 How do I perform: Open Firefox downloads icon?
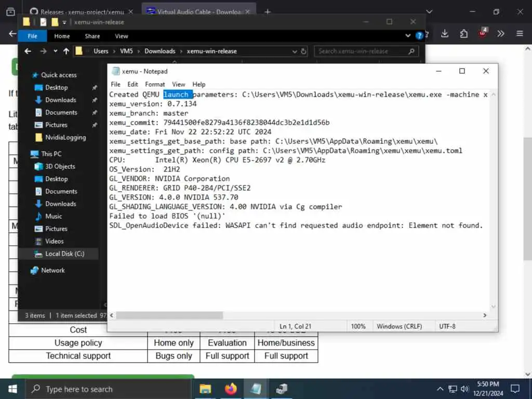tap(445, 33)
